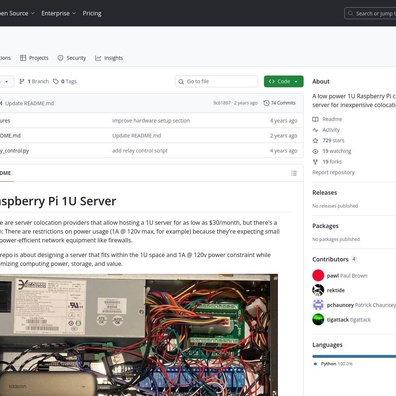View the 19 forks link
This screenshot has width=396, height=396.
(332, 162)
